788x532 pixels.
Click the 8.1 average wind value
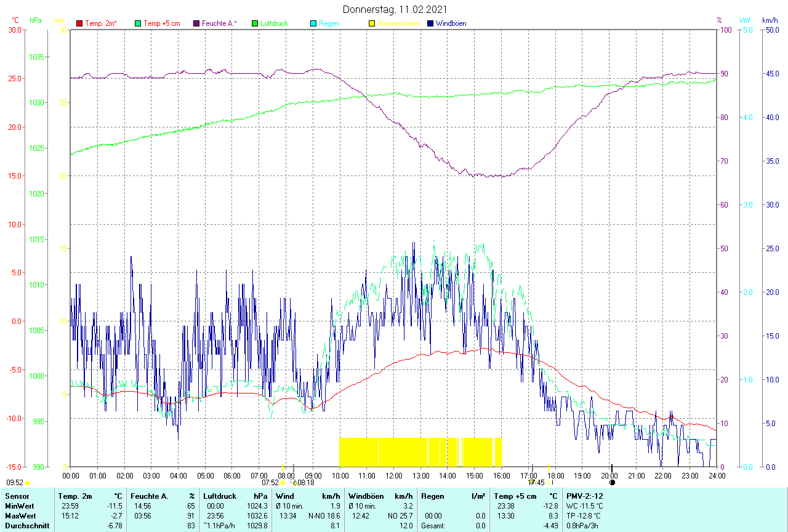(336, 526)
